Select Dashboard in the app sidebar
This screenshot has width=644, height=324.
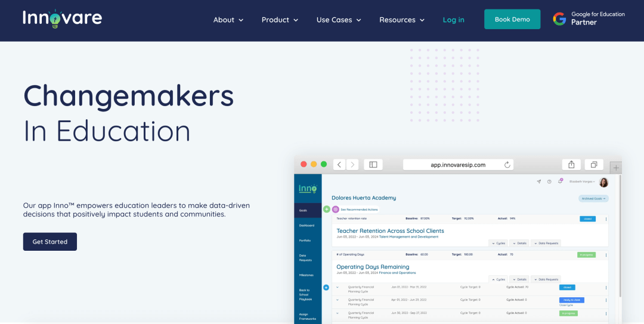(x=308, y=226)
